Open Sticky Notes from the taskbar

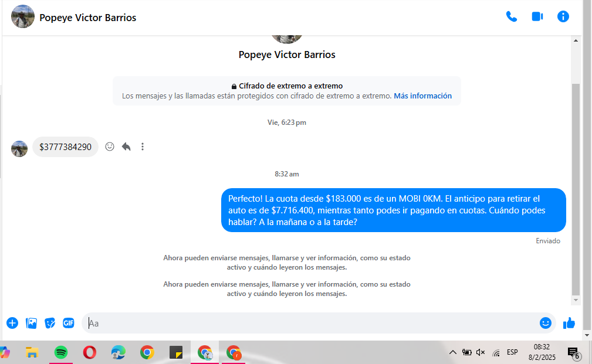pos(176,353)
